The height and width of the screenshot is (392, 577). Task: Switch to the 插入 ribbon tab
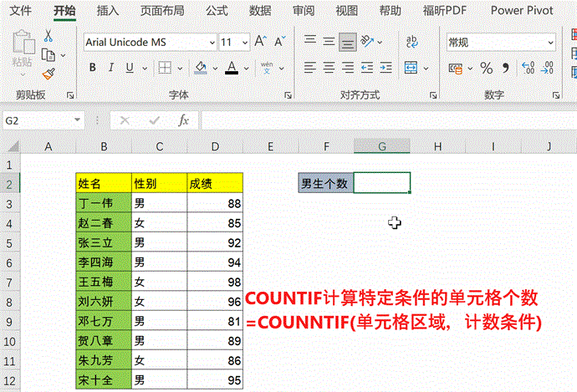point(107,11)
